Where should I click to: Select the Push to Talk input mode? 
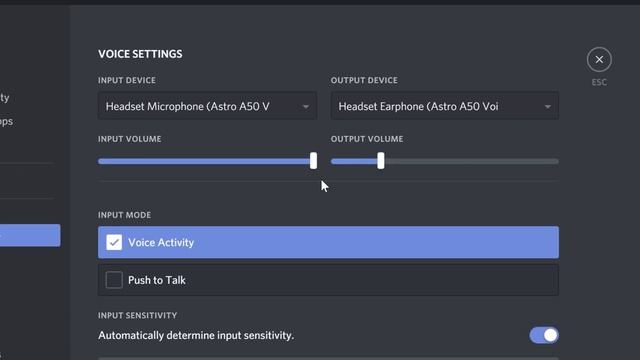[328, 280]
